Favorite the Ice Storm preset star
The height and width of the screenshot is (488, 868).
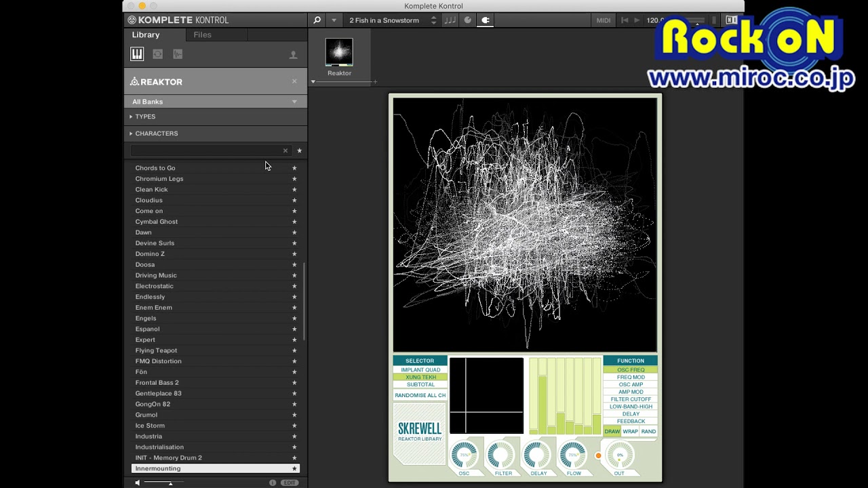coord(294,426)
